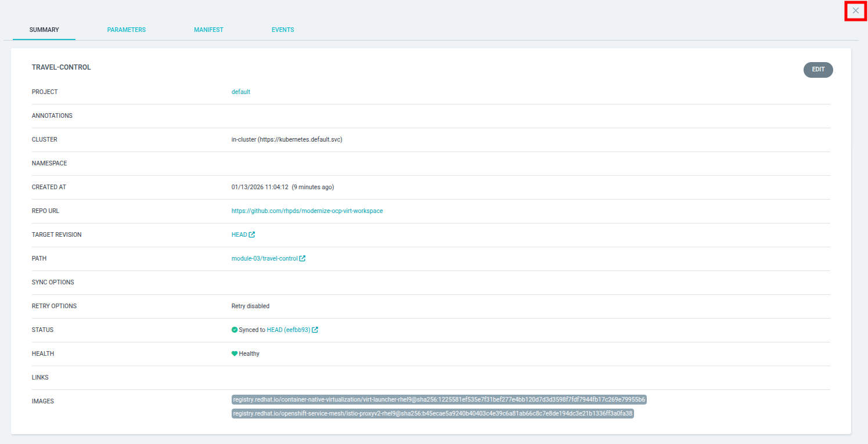Viewport: 868px width, 444px height.
Task: Switch to the Parameters tab
Action: click(126, 30)
